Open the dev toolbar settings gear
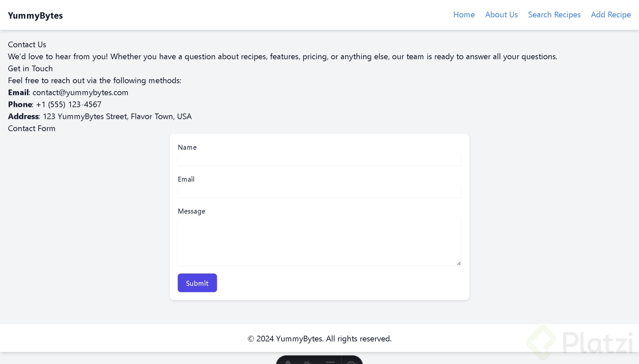Viewport: 639px width, 364px height. tap(351, 362)
